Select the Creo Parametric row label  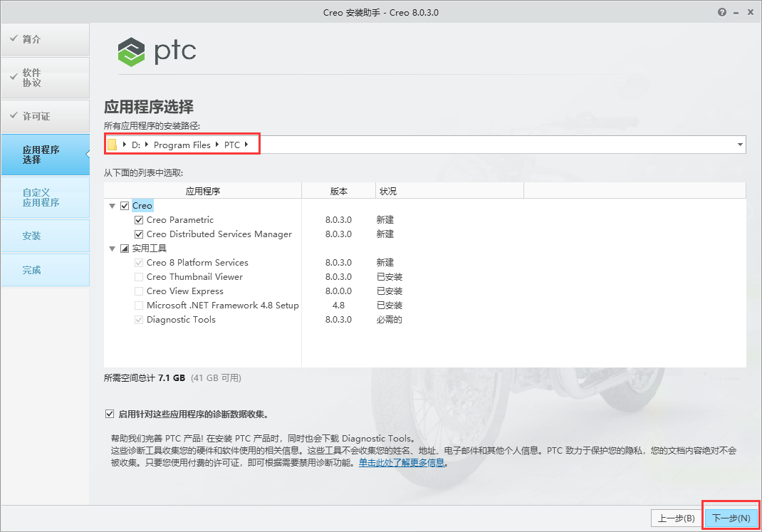[179, 220]
